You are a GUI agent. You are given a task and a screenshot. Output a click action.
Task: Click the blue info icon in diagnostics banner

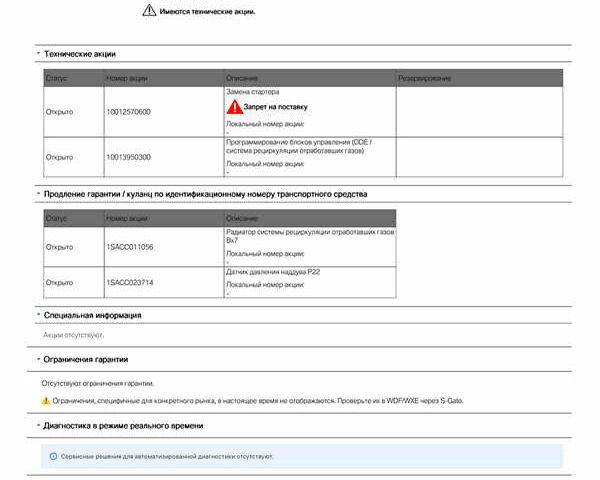[x=53, y=456]
